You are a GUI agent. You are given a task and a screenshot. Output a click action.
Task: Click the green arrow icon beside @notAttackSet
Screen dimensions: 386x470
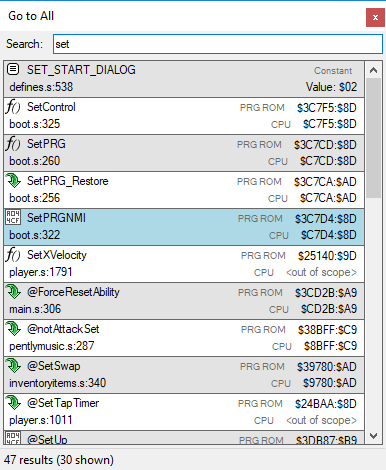point(13,329)
